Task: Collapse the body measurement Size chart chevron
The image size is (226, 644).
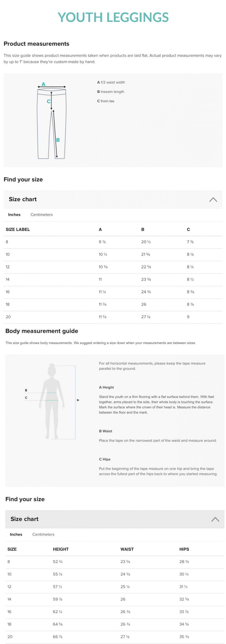Action: pyautogui.click(x=215, y=519)
